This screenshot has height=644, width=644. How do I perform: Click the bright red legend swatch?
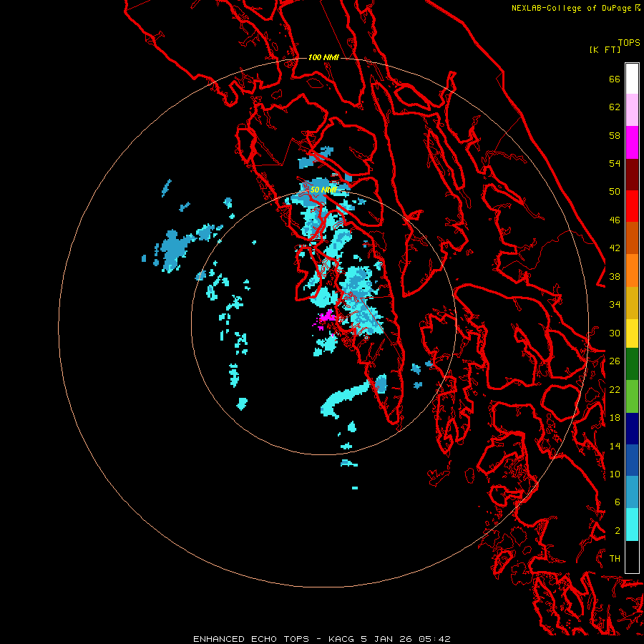click(632, 206)
